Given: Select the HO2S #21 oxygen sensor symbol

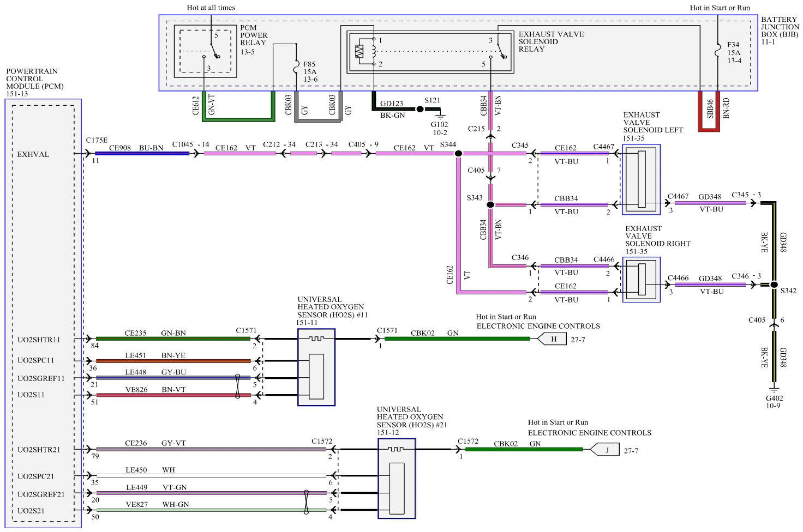Looking at the screenshot, I should click(x=397, y=479).
